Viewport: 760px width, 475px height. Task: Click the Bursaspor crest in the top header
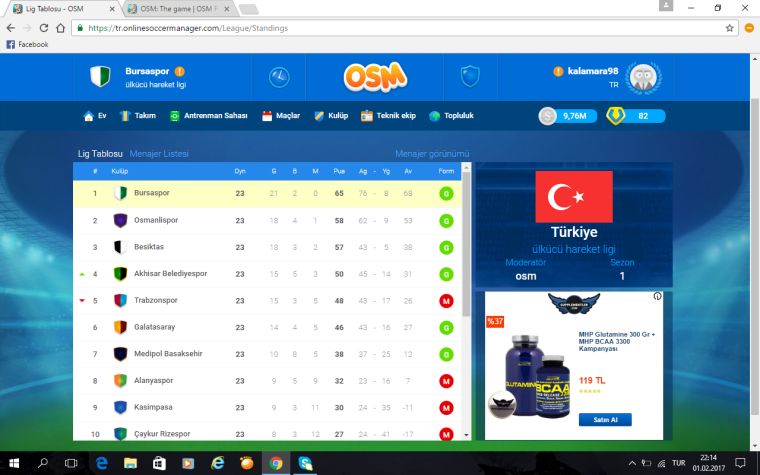(100, 77)
